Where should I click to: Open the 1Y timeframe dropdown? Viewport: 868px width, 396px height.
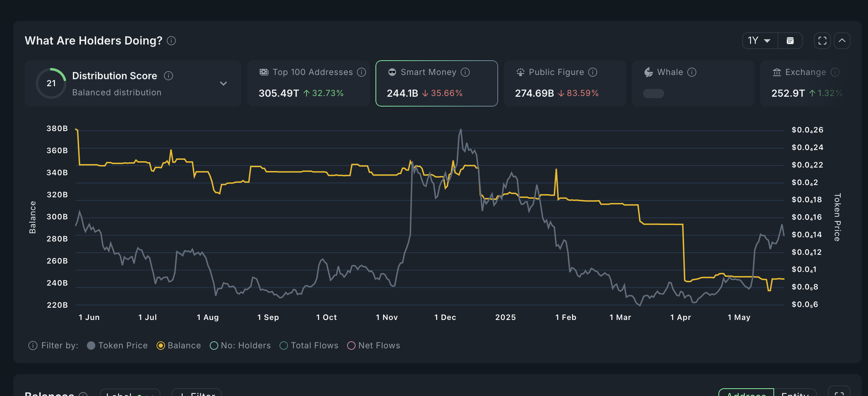[759, 40]
